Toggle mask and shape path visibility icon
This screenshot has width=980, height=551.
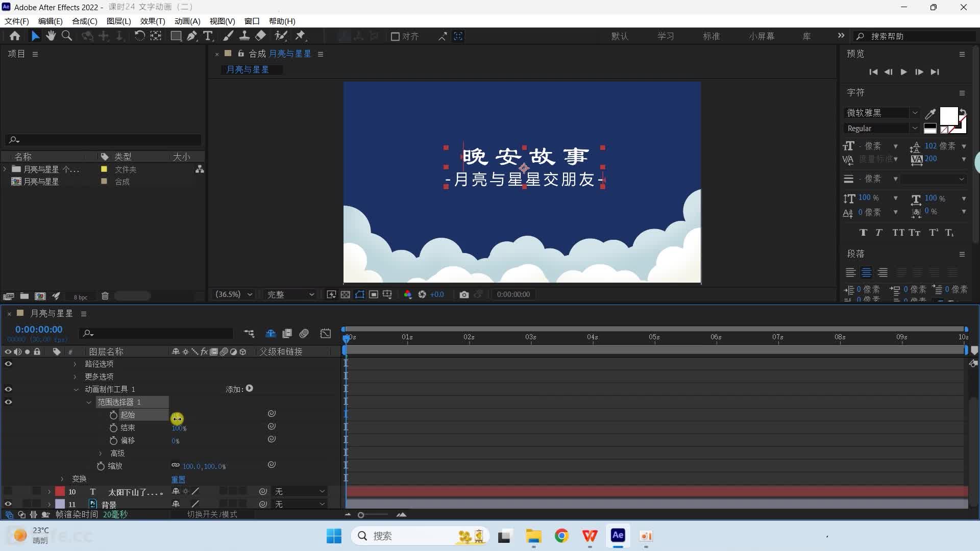[x=360, y=294]
